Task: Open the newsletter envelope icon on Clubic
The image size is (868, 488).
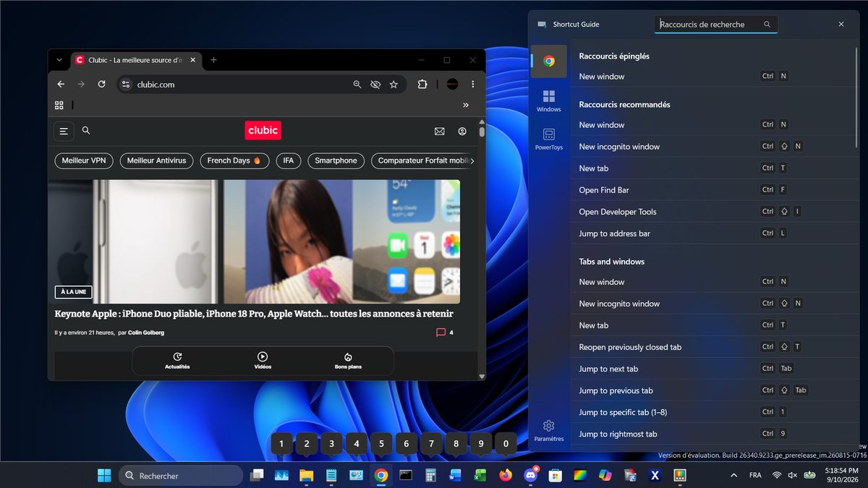Action: tap(439, 132)
